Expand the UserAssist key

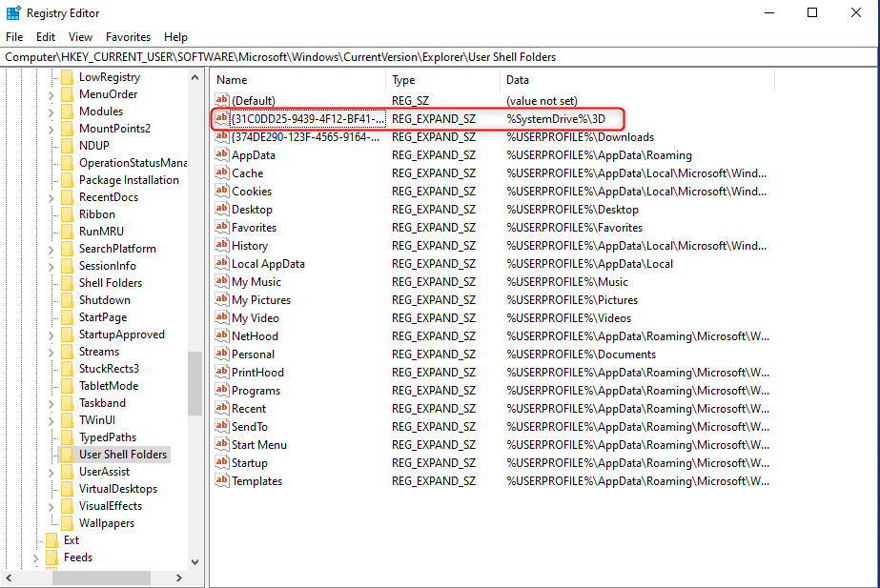click(51, 473)
